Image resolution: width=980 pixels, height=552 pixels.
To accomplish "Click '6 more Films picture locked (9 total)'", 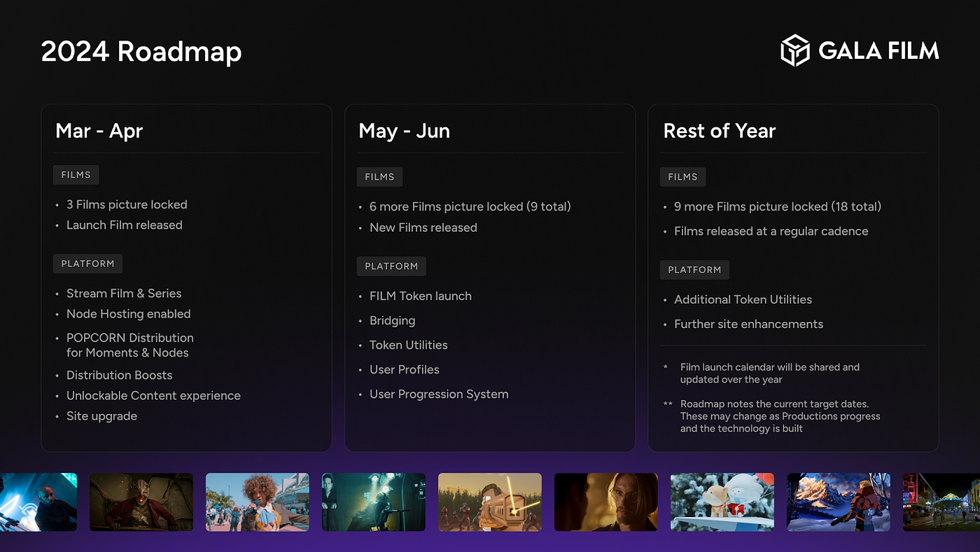I will click(470, 207).
